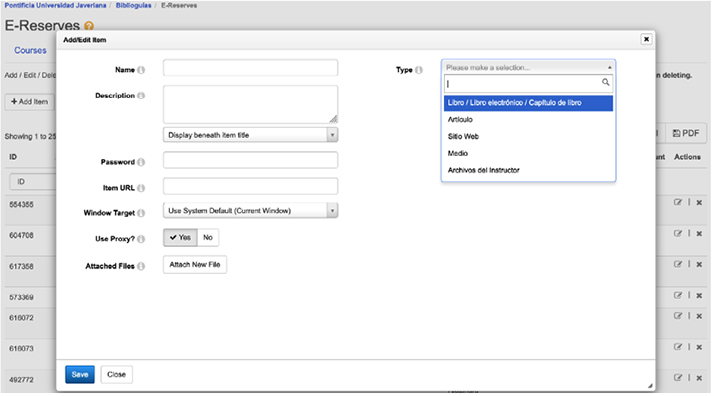
Task: Delete item in row 616072
Action: point(699,316)
